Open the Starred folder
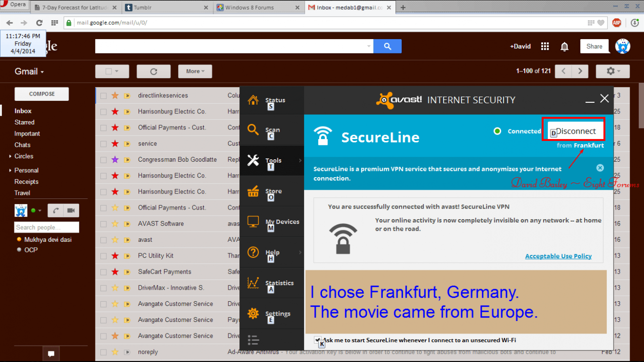This screenshot has width=644, height=362. [x=25, y=123]
